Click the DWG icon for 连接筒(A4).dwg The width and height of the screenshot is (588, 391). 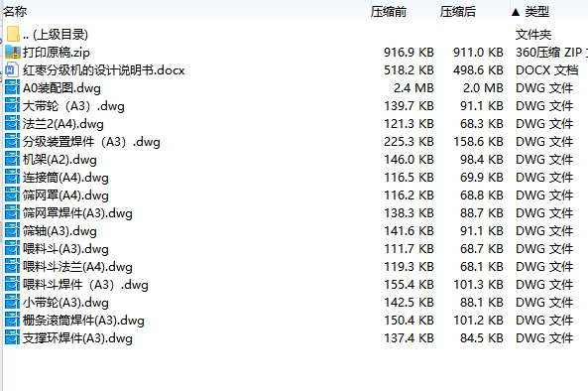point(12,178)
